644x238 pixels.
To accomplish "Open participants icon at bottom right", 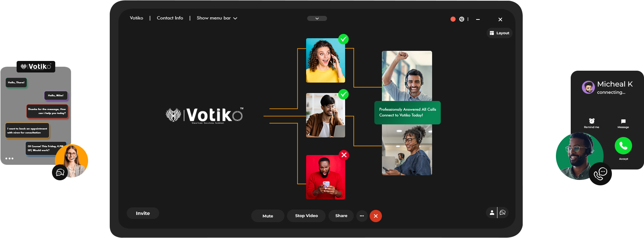I will (492, 213).
